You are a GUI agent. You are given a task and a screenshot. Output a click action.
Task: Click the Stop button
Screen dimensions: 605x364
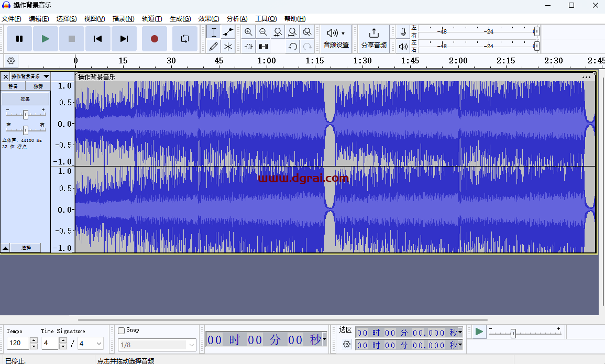pos(72,39)
